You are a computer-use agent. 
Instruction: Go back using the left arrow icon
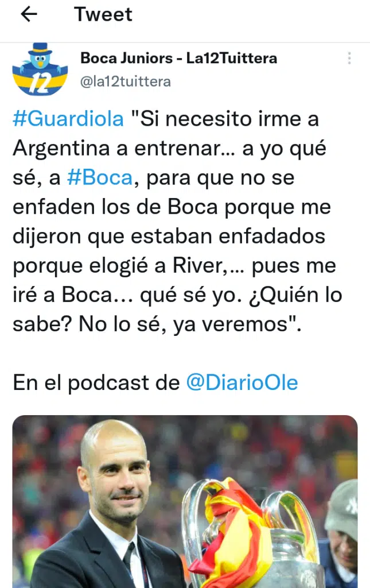(29, 14)
